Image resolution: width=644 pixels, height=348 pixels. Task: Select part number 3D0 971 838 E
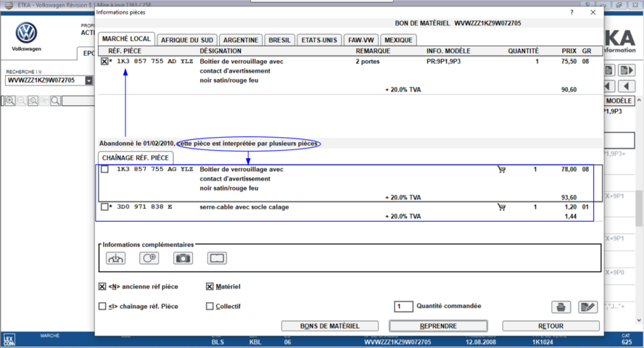pos(144,207)
